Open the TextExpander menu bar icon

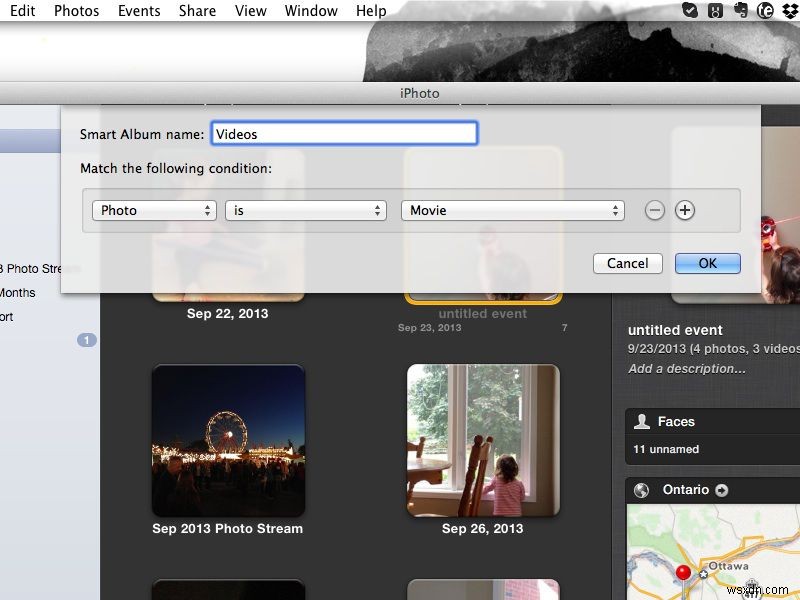click(765, 10)
